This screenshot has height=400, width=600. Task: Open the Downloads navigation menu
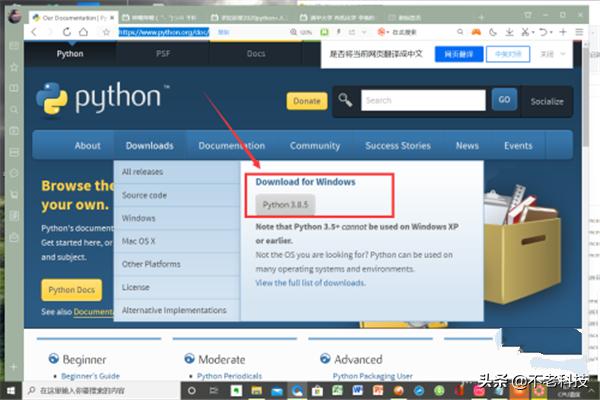[x=149, y=145]
